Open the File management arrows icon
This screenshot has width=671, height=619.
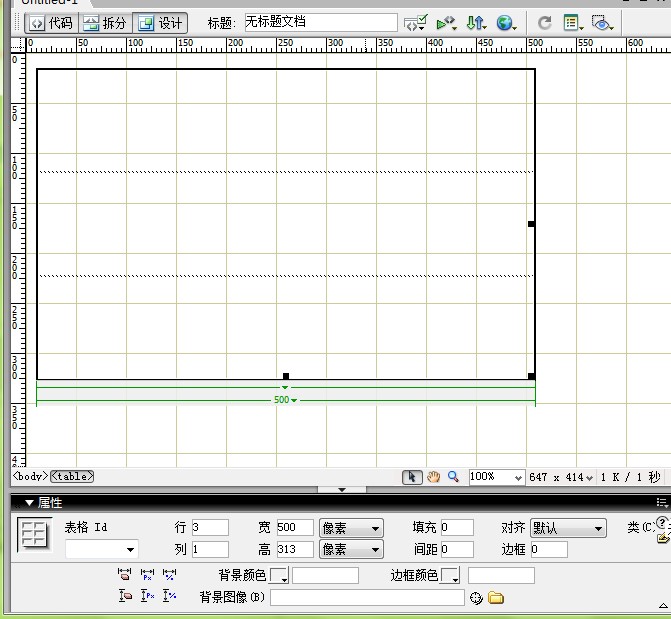476,23
